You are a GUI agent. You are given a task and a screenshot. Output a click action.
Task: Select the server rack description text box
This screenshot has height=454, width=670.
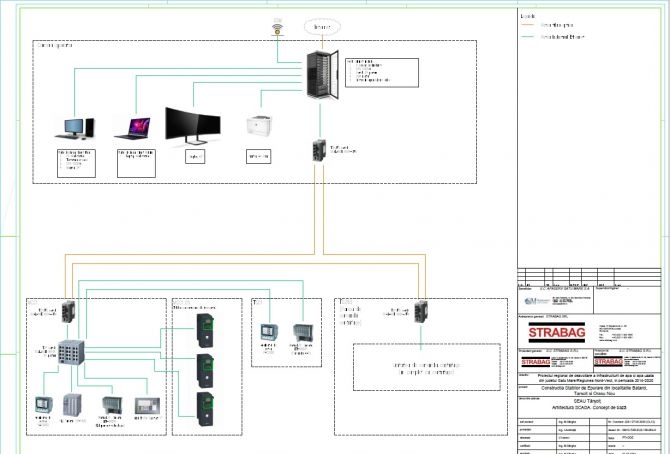coord(381,72)
